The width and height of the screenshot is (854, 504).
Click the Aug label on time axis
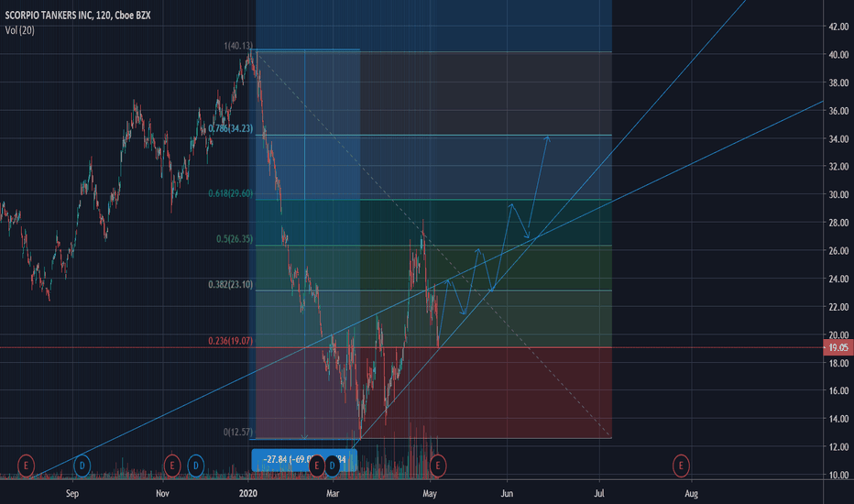click(691, 493)
